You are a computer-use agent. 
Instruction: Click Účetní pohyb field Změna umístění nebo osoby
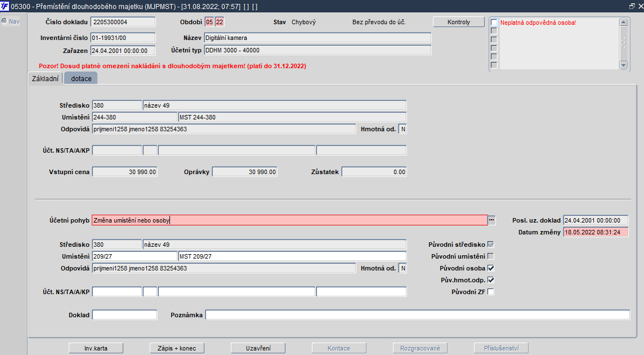(x=289, y=220)
